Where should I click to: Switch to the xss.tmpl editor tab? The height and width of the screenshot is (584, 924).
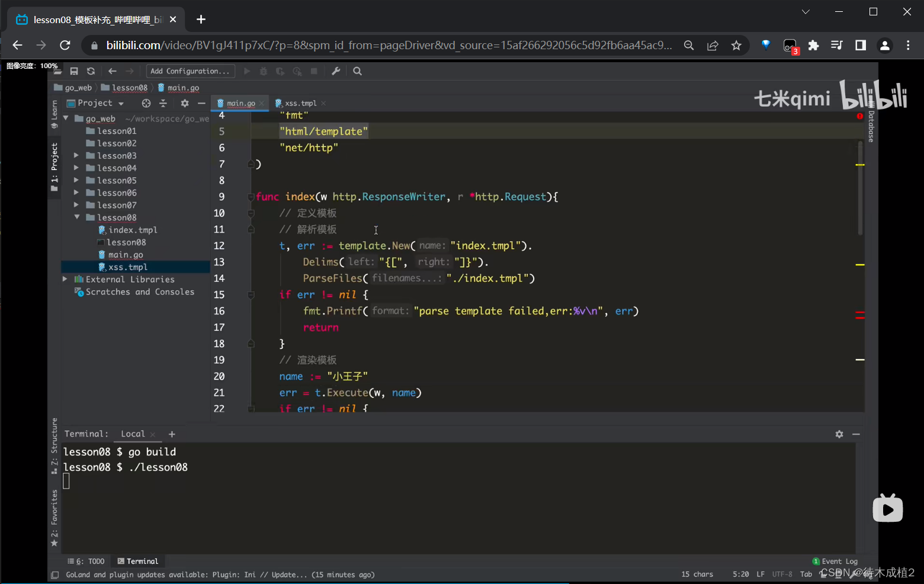[x=300, y=103]
